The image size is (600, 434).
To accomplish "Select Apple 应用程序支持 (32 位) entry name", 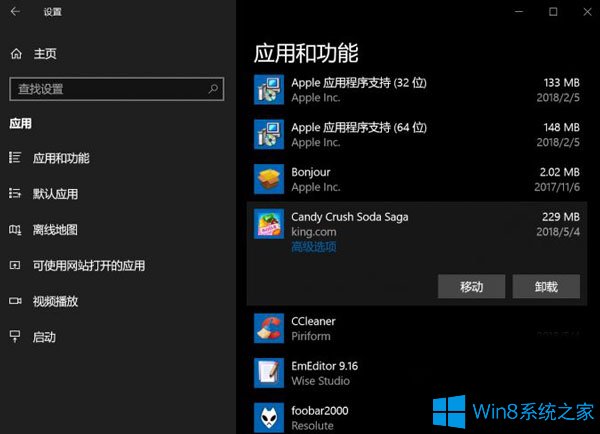I will (x=359, y=83).
